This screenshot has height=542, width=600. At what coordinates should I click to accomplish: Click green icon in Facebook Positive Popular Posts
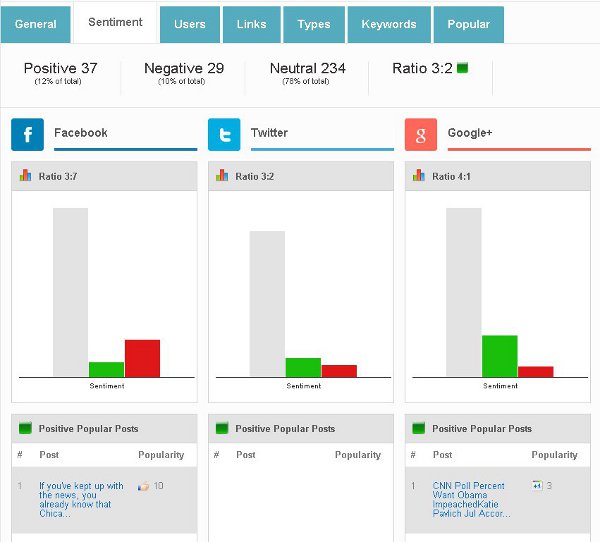point(25,428)
